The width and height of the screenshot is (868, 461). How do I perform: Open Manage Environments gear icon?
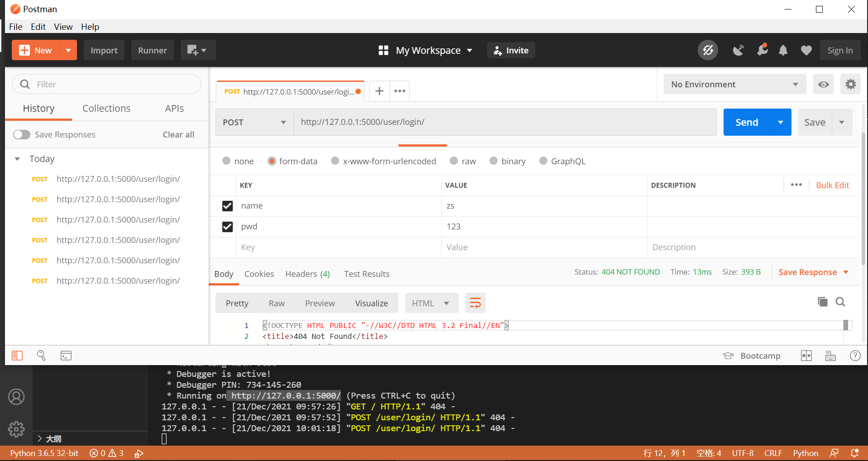pyautogui.click(x=850, y=84)
